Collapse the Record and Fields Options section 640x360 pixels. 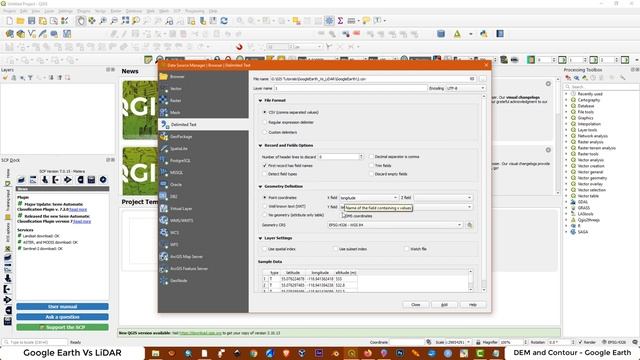260,145
